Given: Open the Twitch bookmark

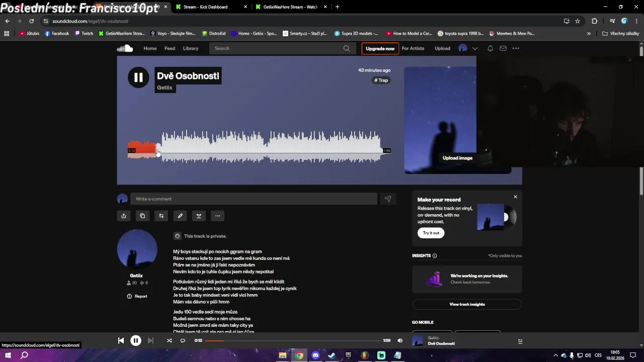Looking at the screenshot, I should tap(84, 34).
